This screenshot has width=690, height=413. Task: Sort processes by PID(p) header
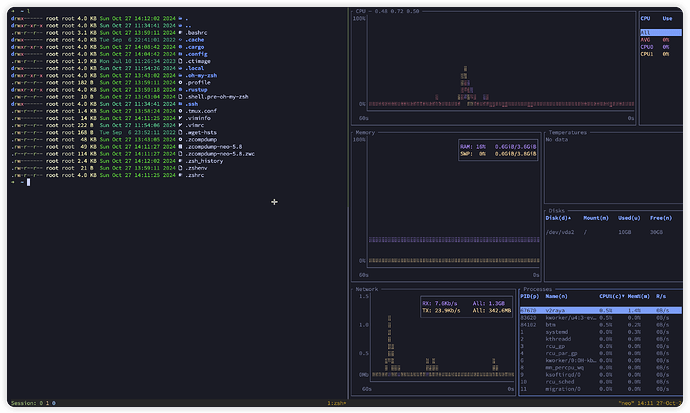(x=529, y=296)
